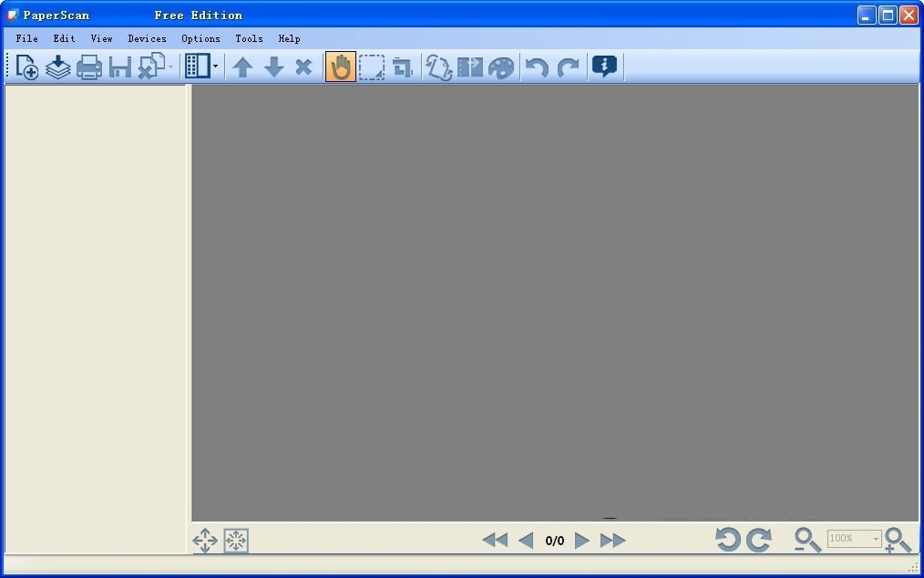Viewport: 924px width, 578px height.
Task: Rotate view counterclockwise at bottom
Action: tap(728, 540)
